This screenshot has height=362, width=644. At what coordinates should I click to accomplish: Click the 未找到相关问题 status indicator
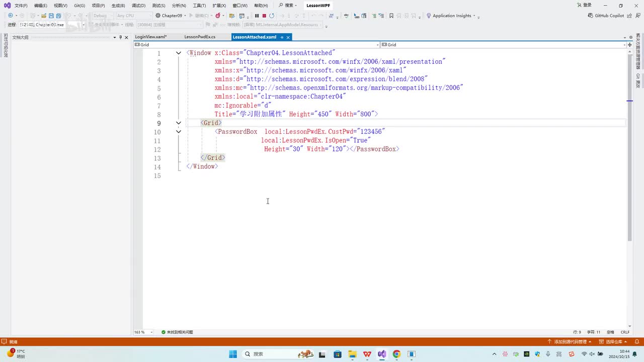[177, 332]
